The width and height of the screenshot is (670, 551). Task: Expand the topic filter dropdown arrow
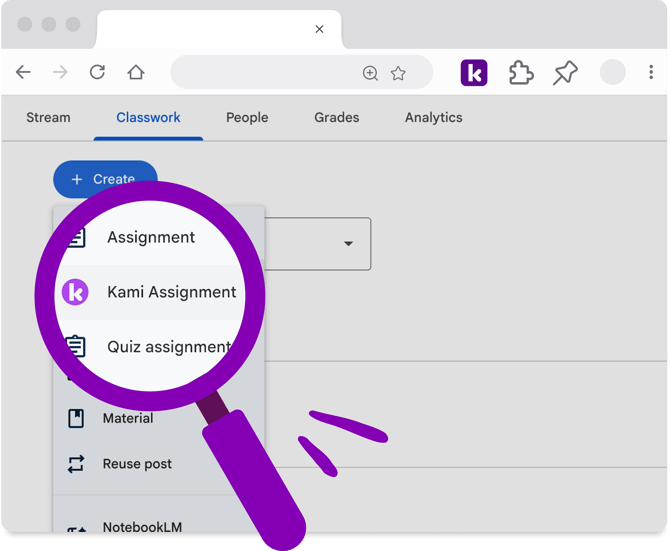pyautogui.click(x=348, y=243)
